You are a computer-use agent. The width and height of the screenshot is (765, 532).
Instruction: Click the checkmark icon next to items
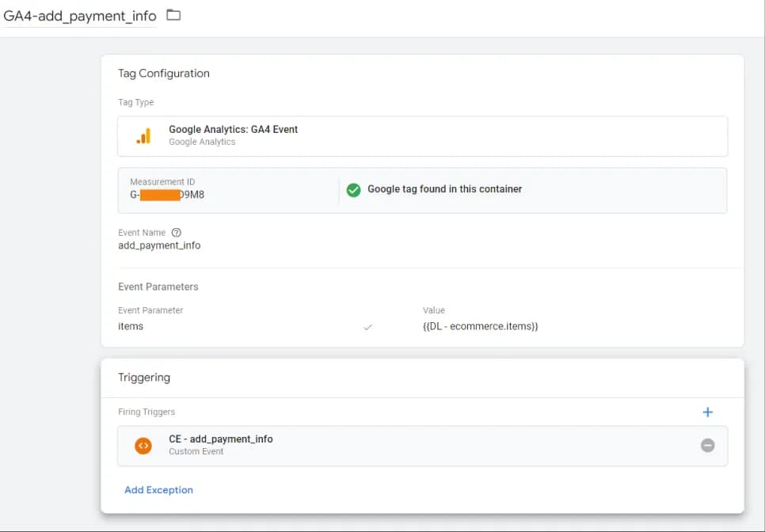(368, 327)
